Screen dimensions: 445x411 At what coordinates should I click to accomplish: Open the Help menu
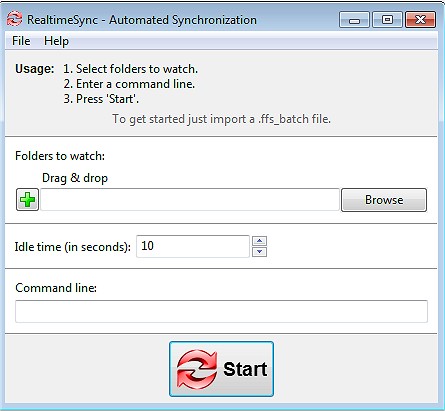56,41
